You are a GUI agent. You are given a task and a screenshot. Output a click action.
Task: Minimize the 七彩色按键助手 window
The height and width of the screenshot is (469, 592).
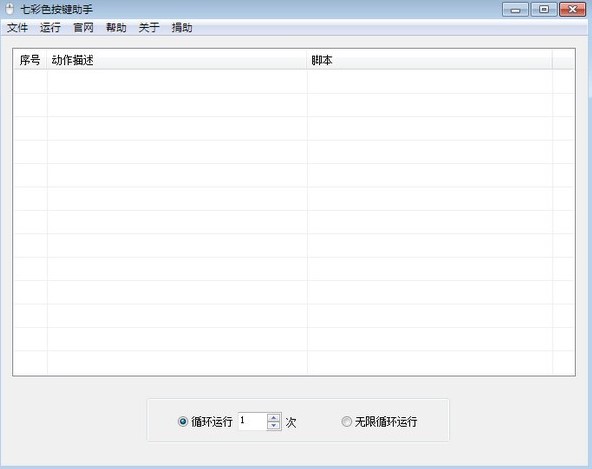[x=515, y=9]
